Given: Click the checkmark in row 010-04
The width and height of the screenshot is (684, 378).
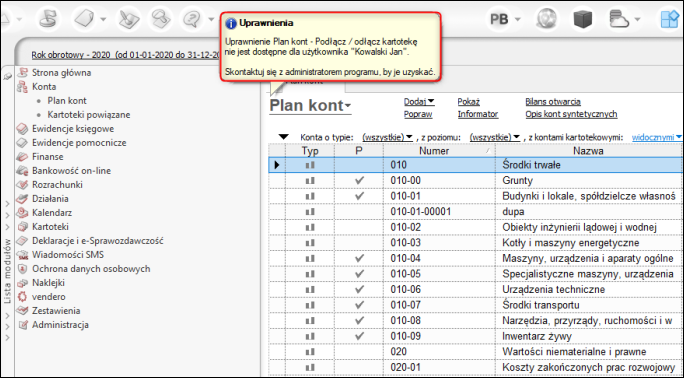Looking at the screenshot, I should click(x=359, y=258).
